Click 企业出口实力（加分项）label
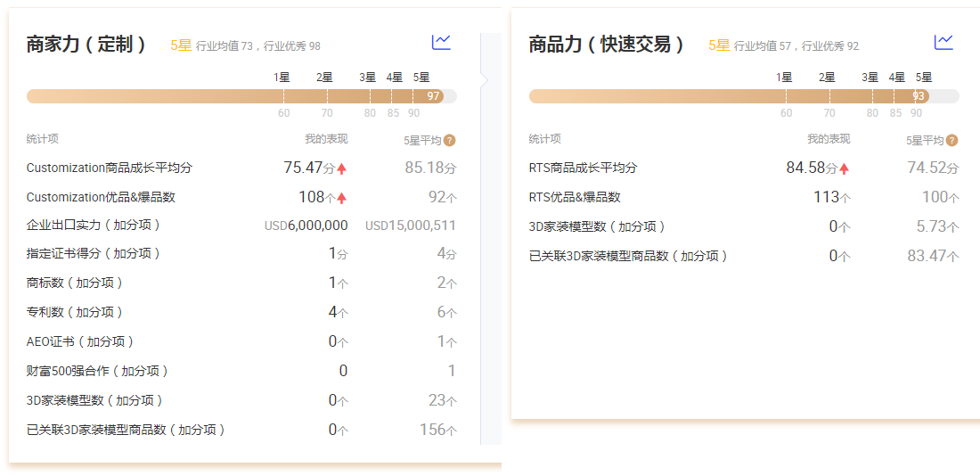This screenshot has height=476, width=980. point(94,225)
